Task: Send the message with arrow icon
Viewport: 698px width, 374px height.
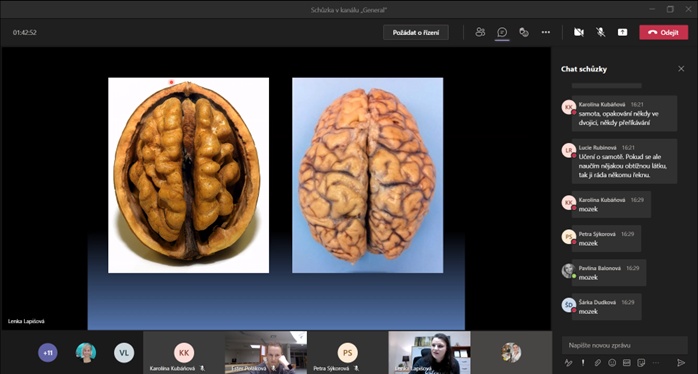Action: pos(681,362)
